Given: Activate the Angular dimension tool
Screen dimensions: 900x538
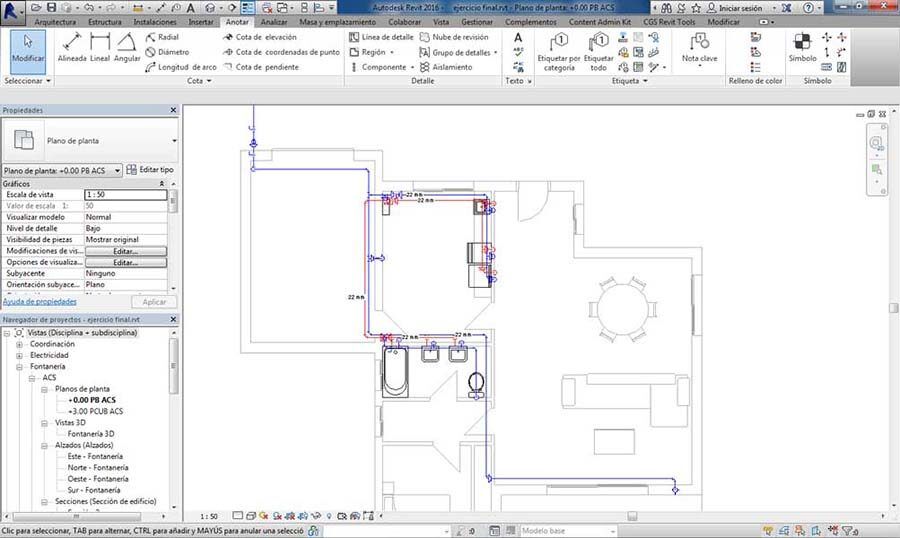Looking at the screenshot, I should click(x=127, y=48).
